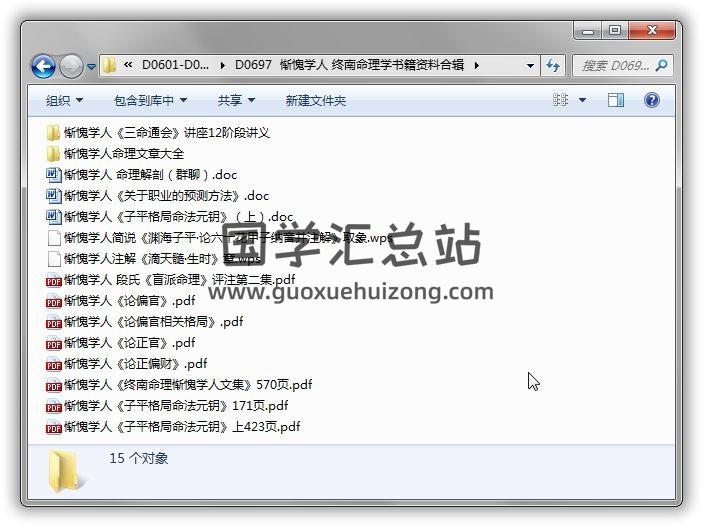Select the D0601-D0... breadcrumb segment

tap(175, 65)
